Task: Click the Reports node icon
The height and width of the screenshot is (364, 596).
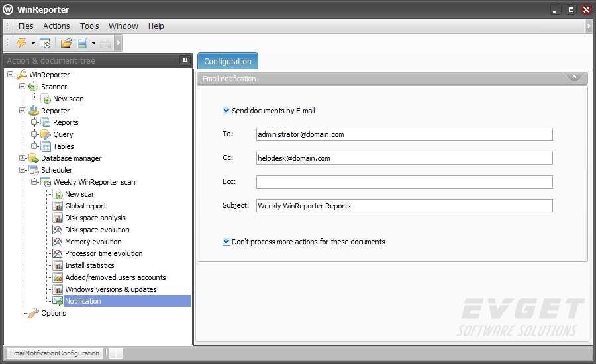Action: tap(46, 122)
